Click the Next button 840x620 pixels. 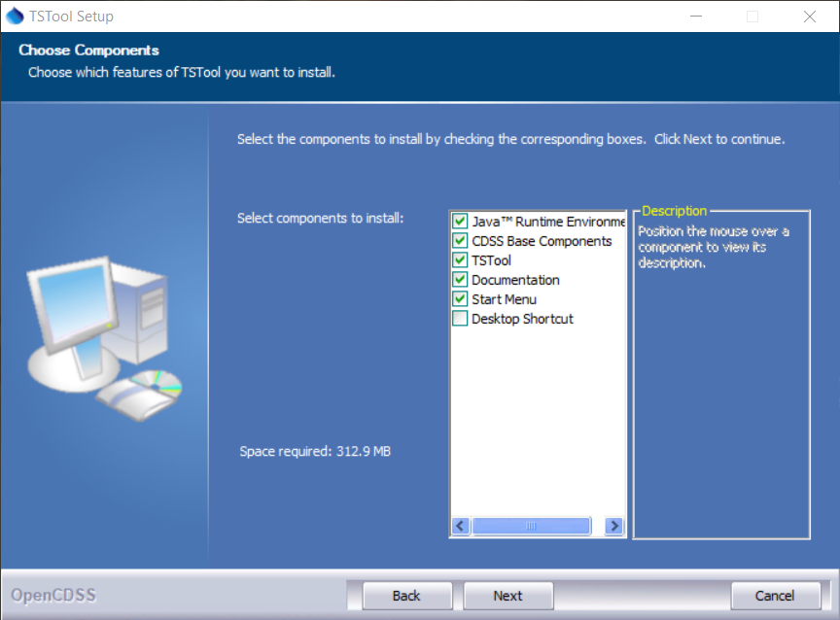point(507,596)
